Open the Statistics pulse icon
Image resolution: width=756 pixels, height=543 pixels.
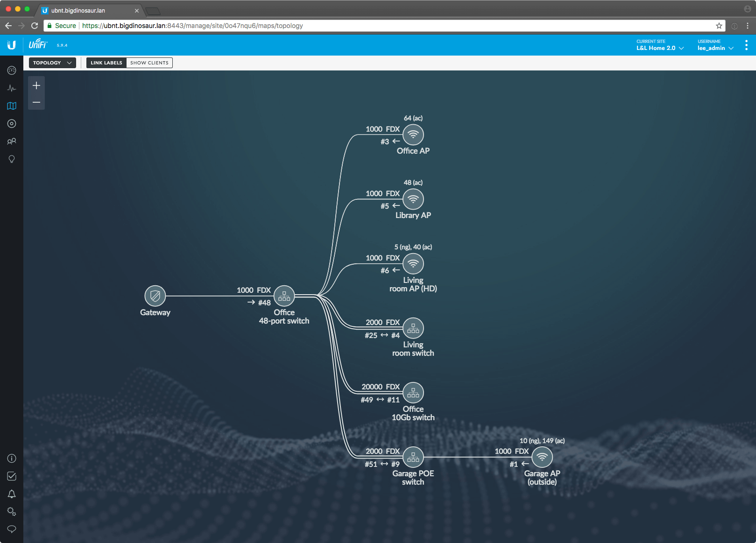(12, 88)
